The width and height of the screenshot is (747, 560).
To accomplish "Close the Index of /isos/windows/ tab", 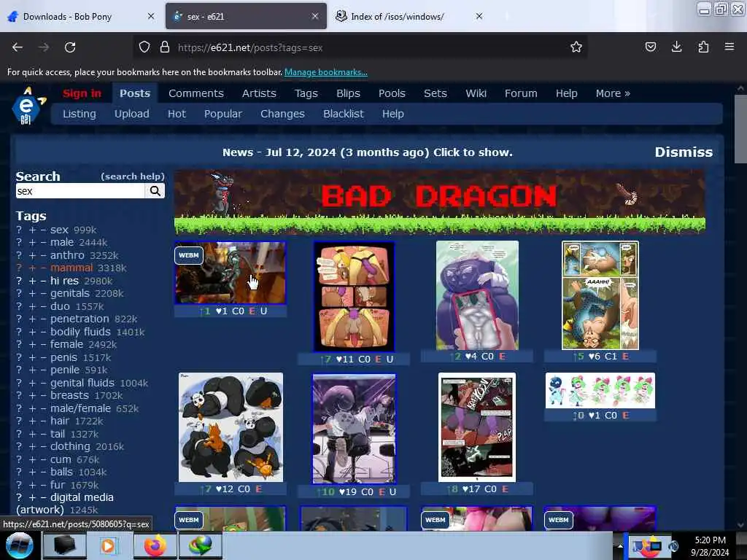I will click(479, 16).
